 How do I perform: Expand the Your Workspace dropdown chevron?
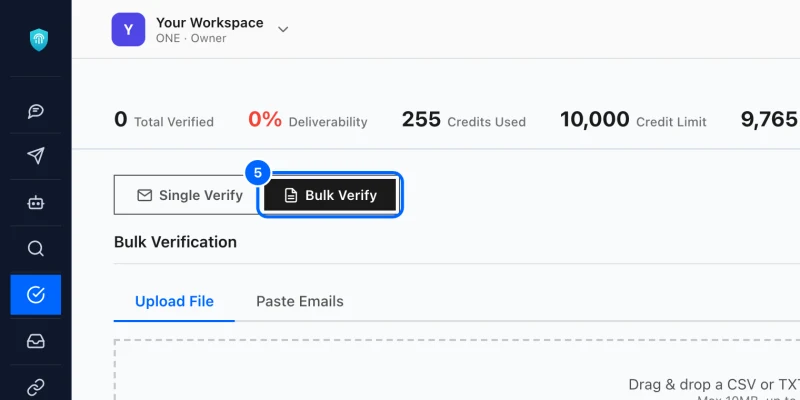pos(283,30)
